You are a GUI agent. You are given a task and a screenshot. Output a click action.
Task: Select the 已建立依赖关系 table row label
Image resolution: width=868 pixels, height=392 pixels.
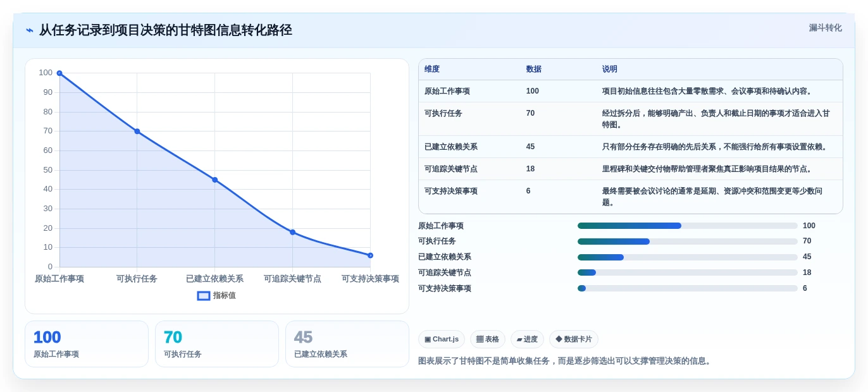pyautogui.click(x=451, y=147)
